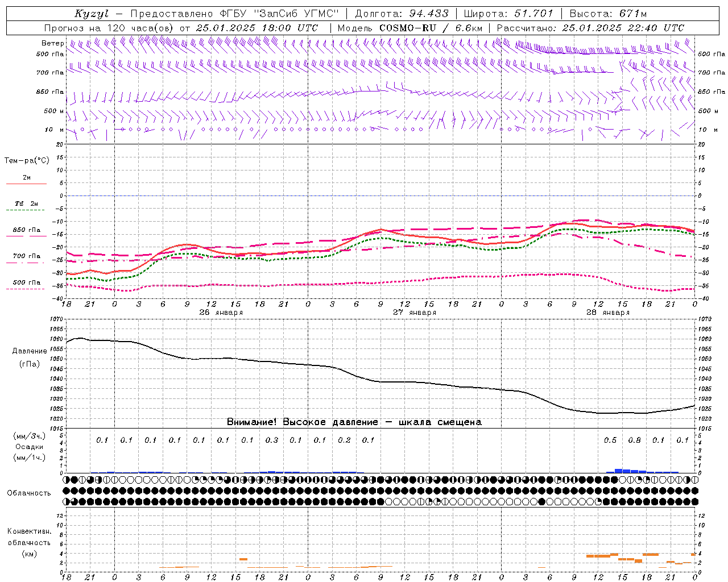
Task: Click the Модель COSMO-RU / 6.6км text
Action: [x=410, y=28]
